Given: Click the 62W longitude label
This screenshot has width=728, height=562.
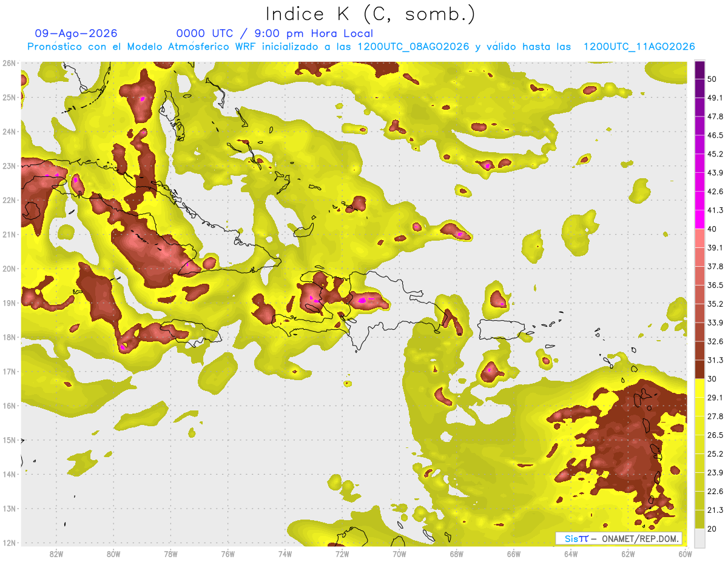Looking at the screenshot, I should (628, 554).
